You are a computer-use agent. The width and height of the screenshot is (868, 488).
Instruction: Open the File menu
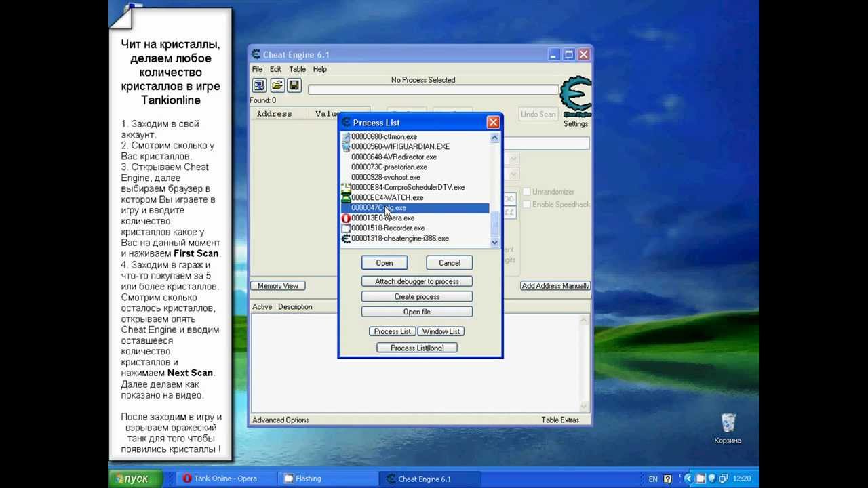(258, 69)
